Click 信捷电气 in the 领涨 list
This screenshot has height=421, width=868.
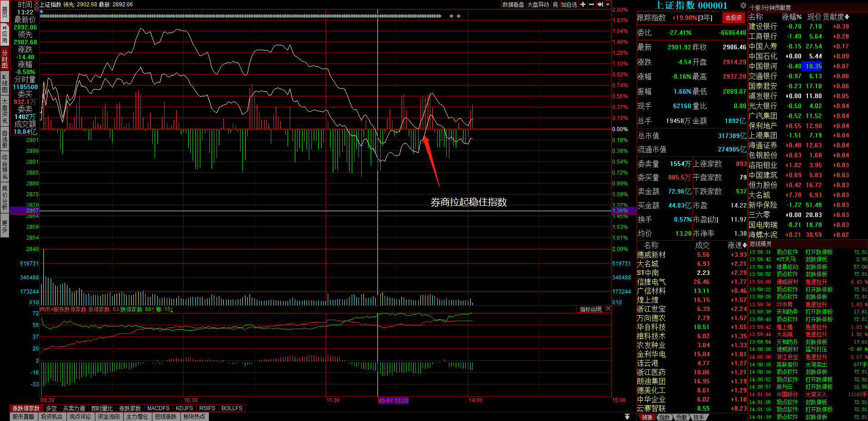(651, 282)
